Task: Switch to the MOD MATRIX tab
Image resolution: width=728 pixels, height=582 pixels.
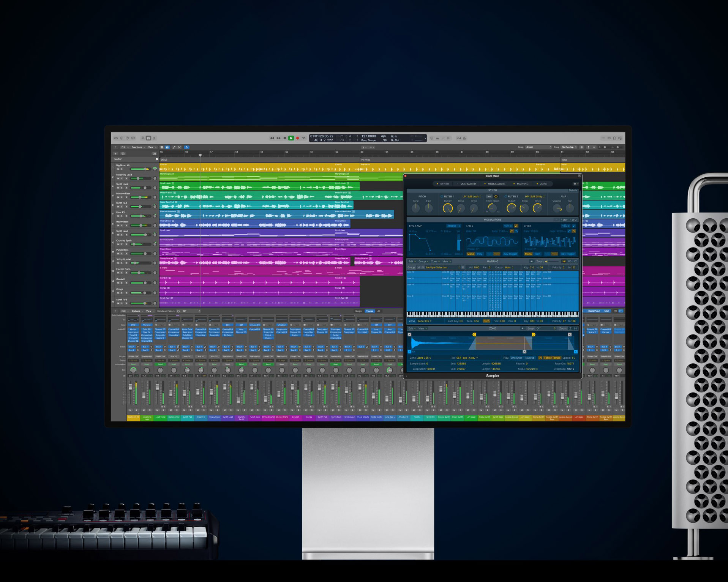Action: click(x=468, y=184)
